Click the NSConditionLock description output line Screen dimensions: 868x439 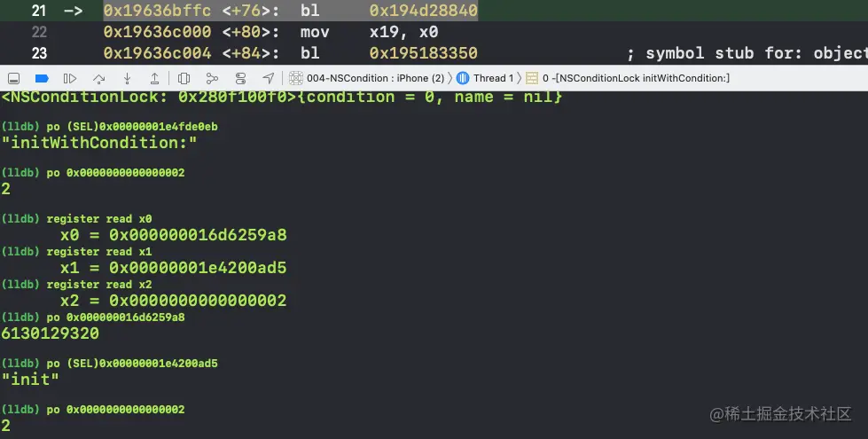pyautogui.click(x=282, y=97)
